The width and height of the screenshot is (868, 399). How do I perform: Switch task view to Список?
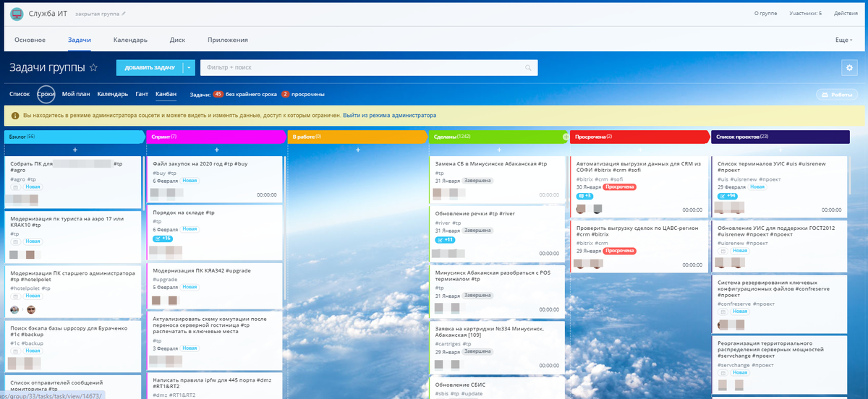tap(20, 94)
